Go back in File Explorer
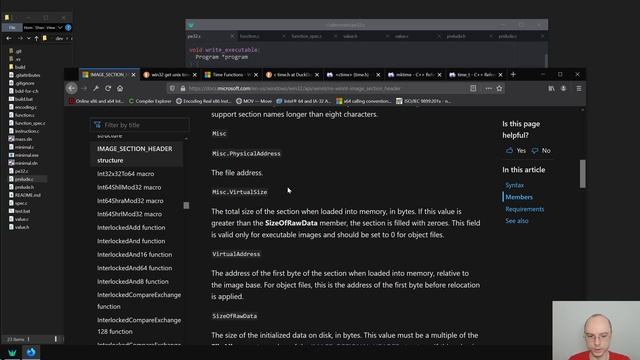 9,38
